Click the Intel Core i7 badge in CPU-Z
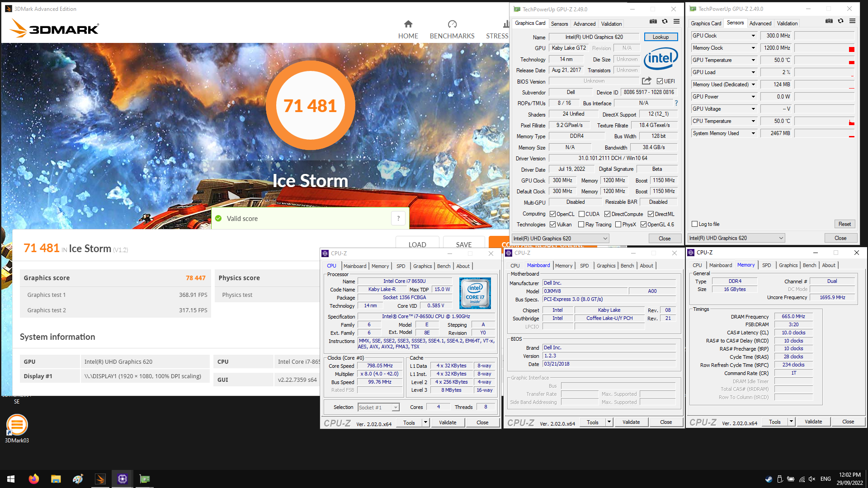Viewport: 868px width, 488px height. (x=475, y=293)
